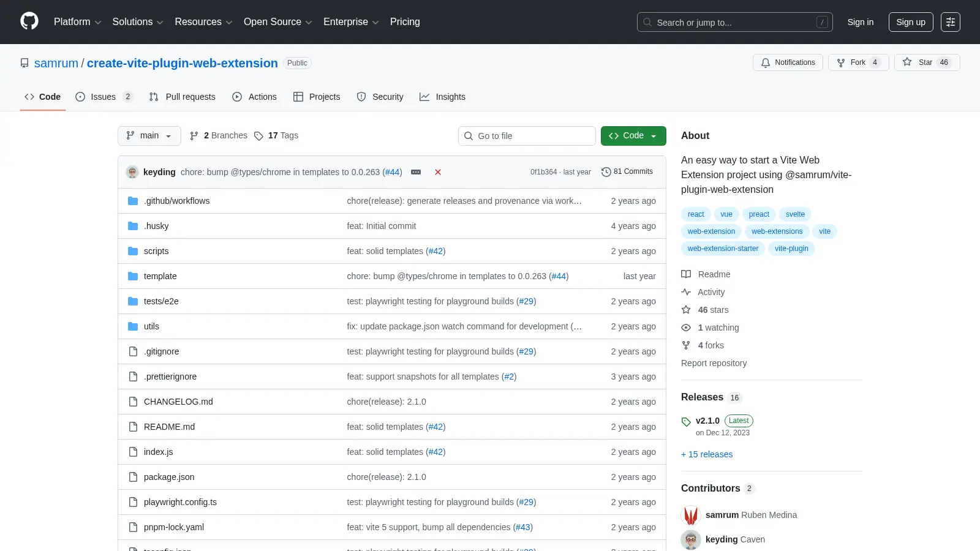Open the main branch selector dropdown

149,136
